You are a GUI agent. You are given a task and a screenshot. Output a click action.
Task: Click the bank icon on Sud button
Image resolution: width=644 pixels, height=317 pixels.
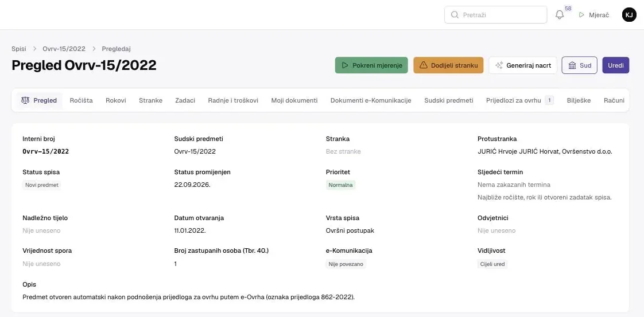572,65
